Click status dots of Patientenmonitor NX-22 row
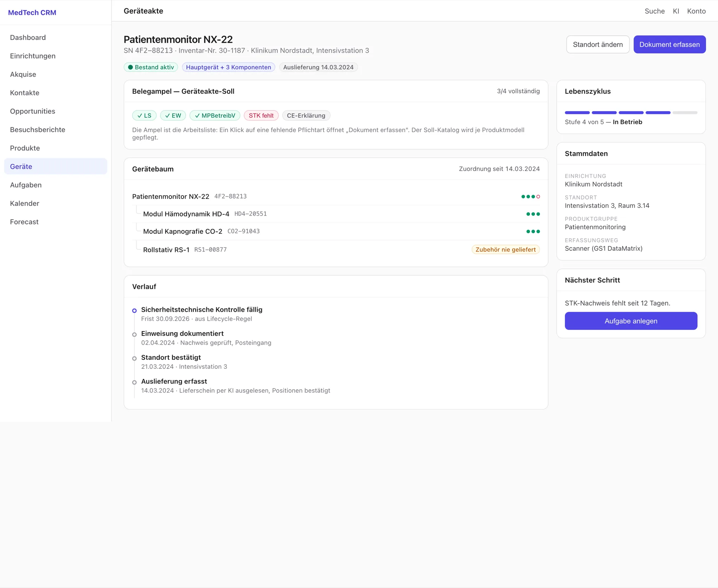Viewport: 718px width, 588px height. click(x=531, y=197)
